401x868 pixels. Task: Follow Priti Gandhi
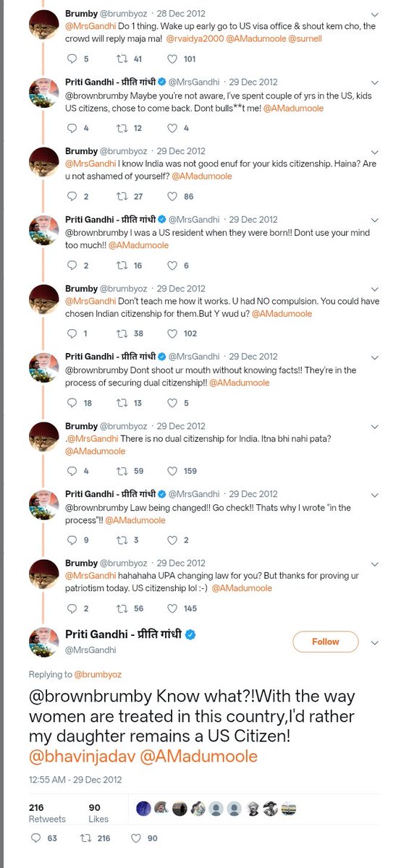(326, 642)
